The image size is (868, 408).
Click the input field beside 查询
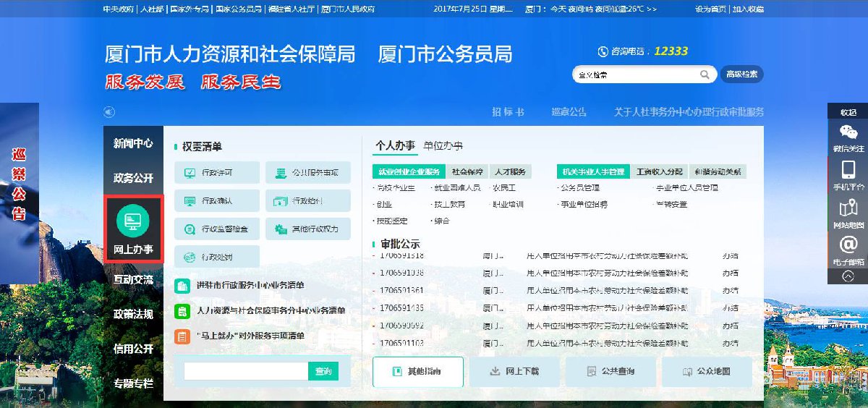pos(246,371)
